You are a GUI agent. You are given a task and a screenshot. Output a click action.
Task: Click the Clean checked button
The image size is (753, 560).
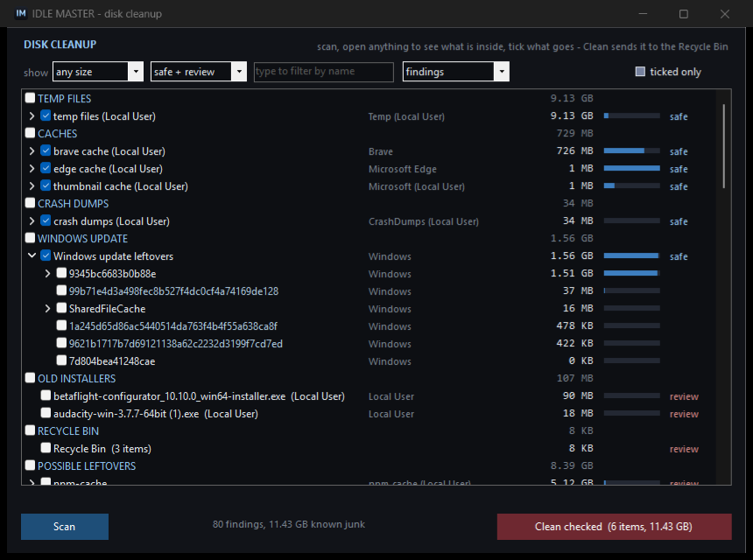pyautogui.click(x=614, y=527)
